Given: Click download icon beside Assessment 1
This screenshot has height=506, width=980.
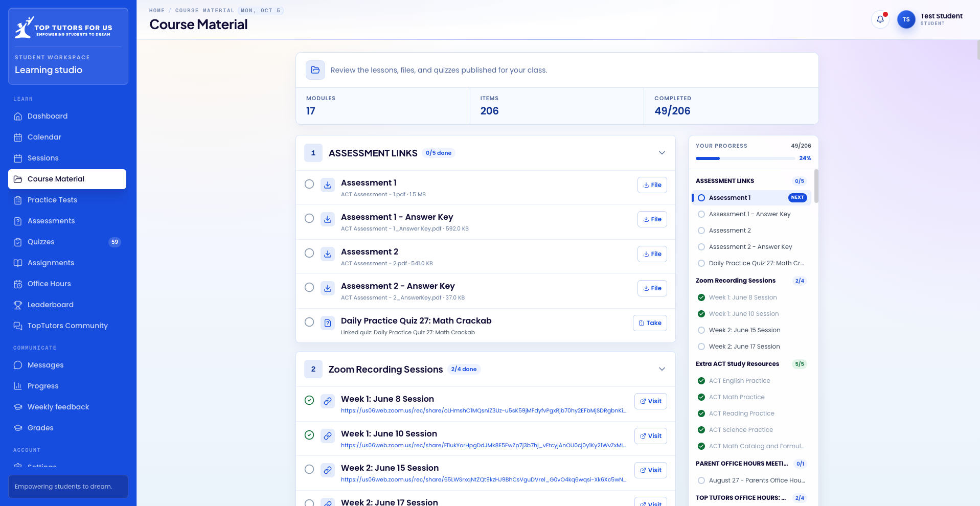Looking at the screenshot, I should click(x=328, y=185).
